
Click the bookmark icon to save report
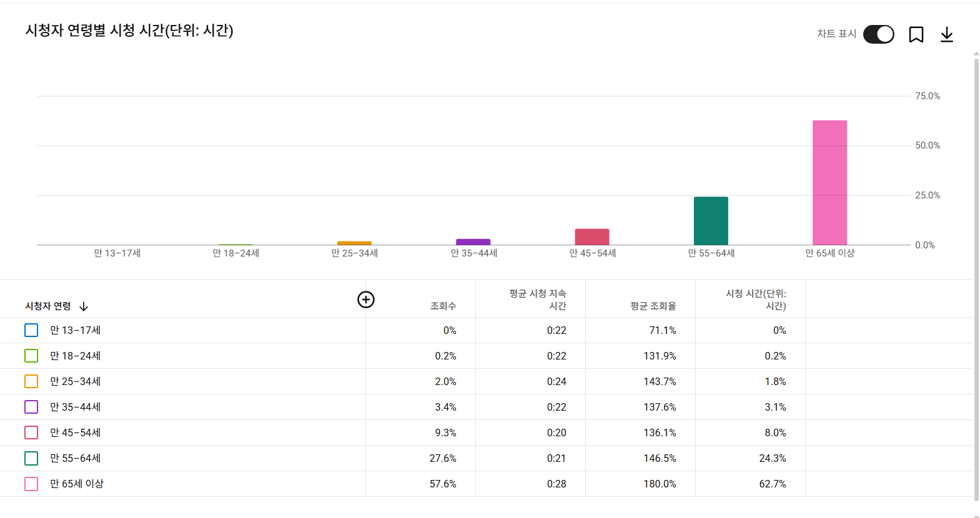[916, 34]
